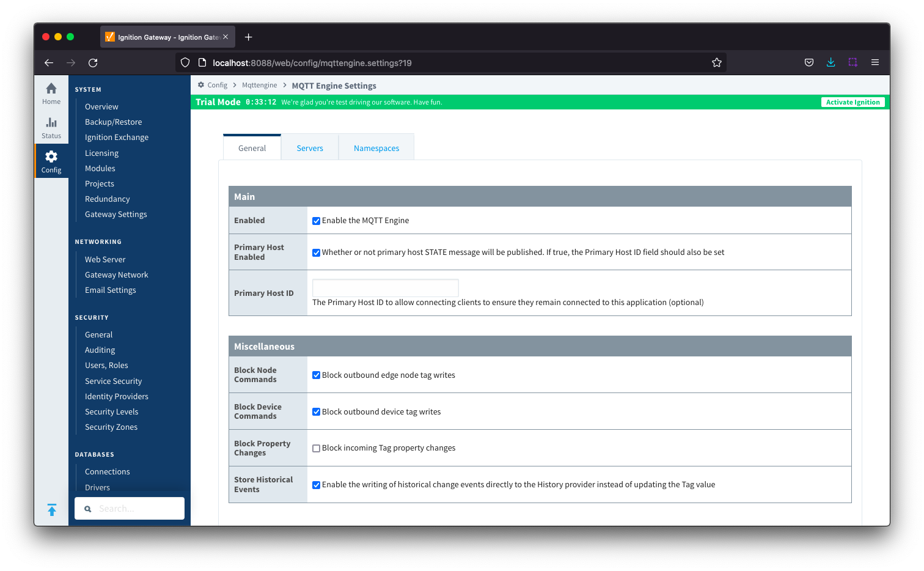The image size is (924, 571).
Task: Open Projects in sidebar
Action: 99,183
